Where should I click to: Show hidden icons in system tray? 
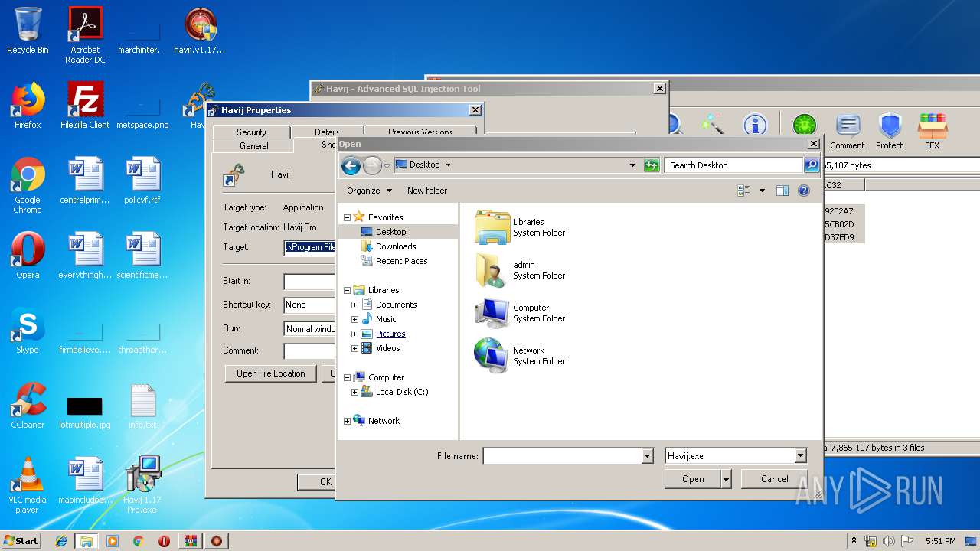pyautogui.click(x=854, y=541)
